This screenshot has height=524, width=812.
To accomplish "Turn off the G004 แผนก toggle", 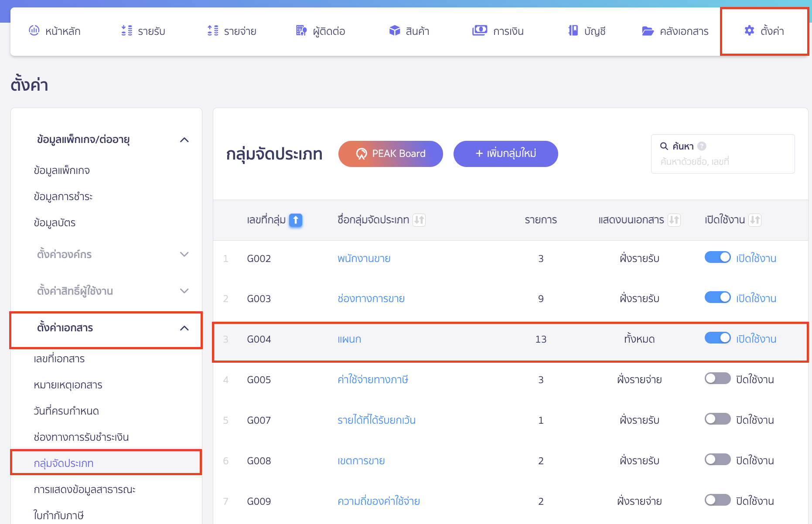I will (x=717, y=338).
